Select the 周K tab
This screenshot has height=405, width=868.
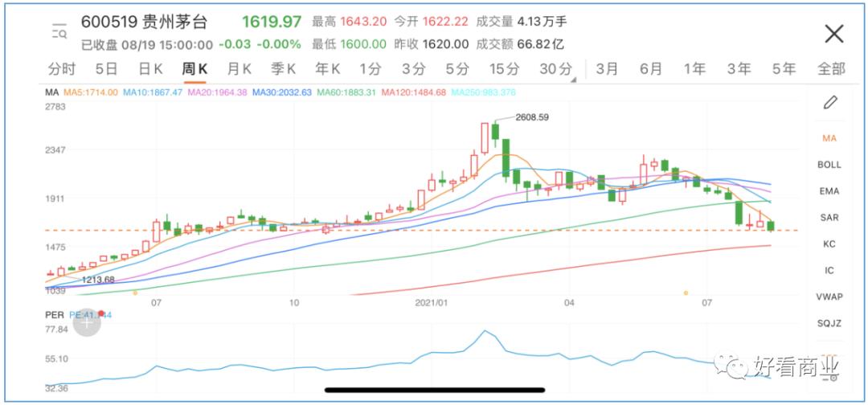point(194,68)
